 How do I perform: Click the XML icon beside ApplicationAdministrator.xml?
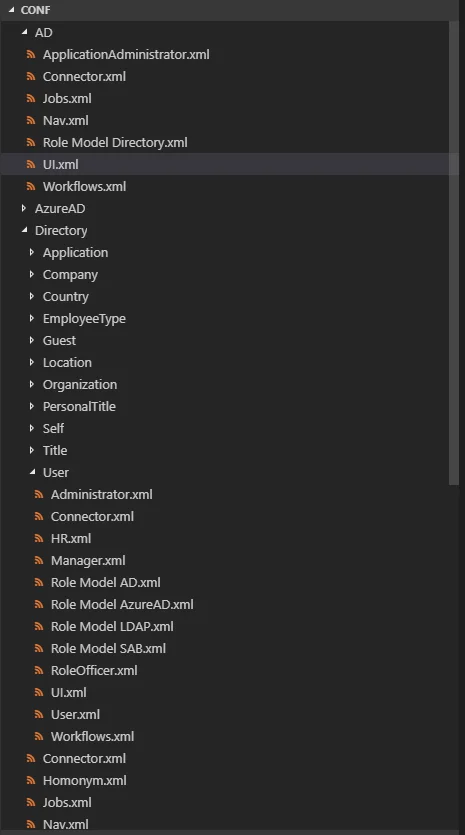click(x=31, y=54)
